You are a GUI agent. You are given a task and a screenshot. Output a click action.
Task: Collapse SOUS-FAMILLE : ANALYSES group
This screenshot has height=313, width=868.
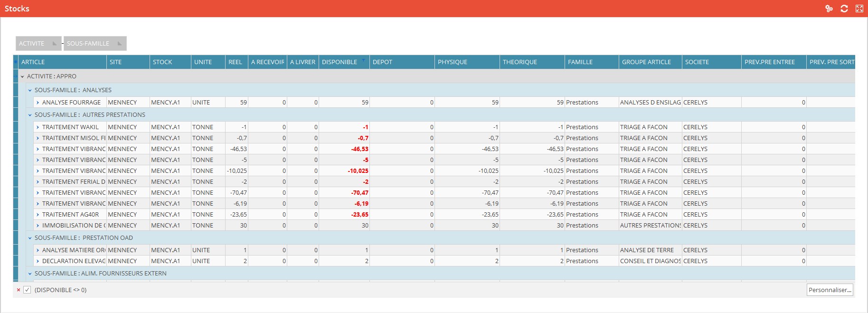(x=30, y=90)
